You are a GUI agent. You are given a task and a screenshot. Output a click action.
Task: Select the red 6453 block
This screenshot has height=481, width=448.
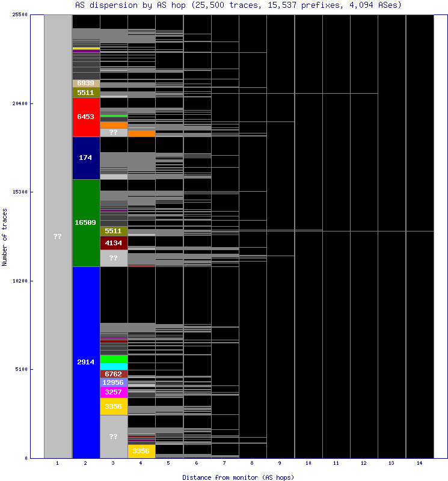point(86,117)
